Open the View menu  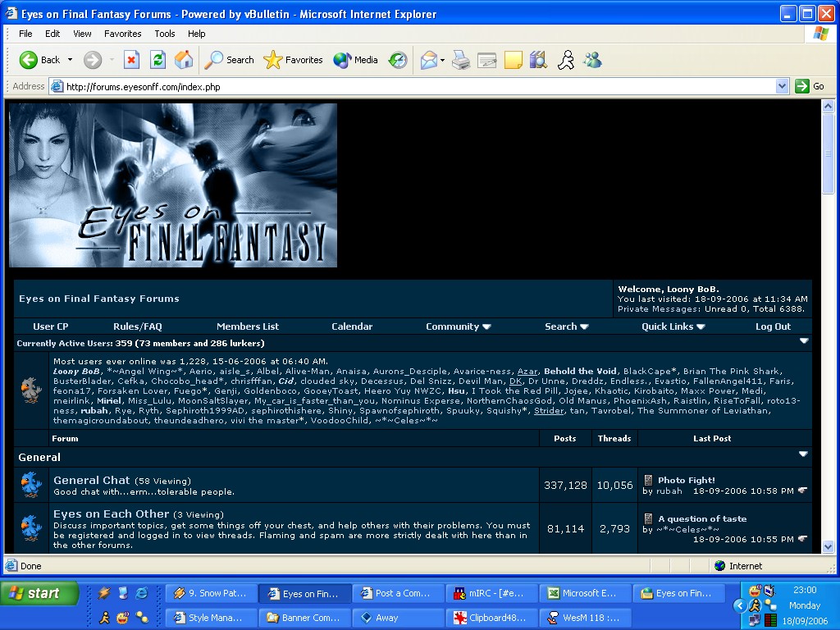[82, 33]
